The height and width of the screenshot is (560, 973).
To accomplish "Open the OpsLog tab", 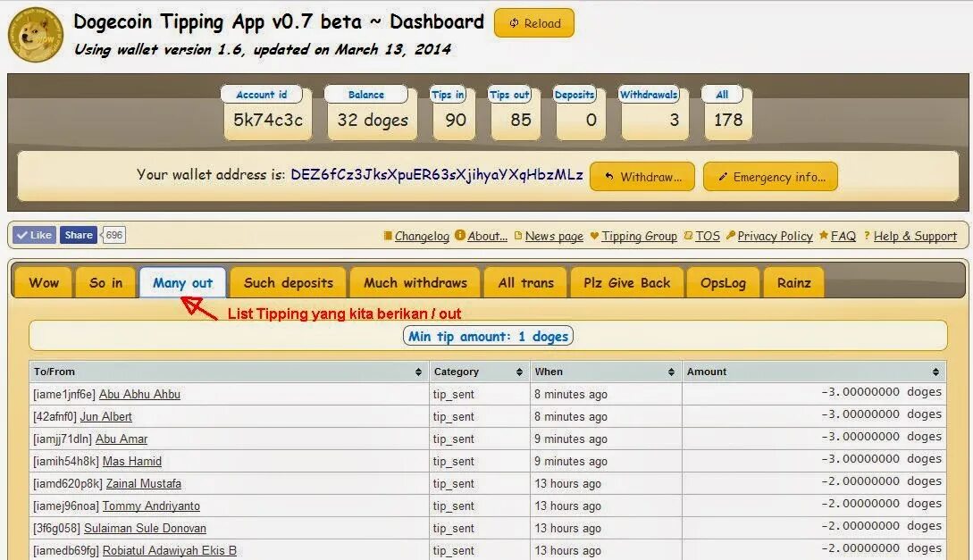I will 723,283.
